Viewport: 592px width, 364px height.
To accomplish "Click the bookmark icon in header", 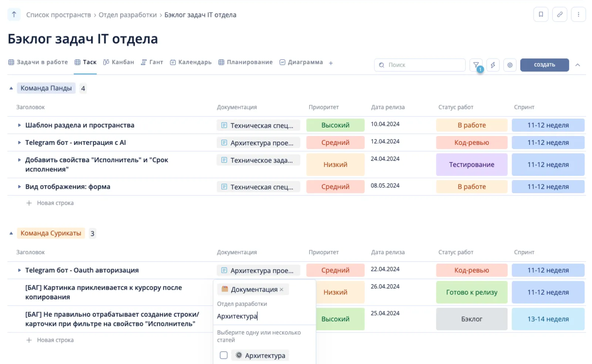I will (x=541, y=14).
